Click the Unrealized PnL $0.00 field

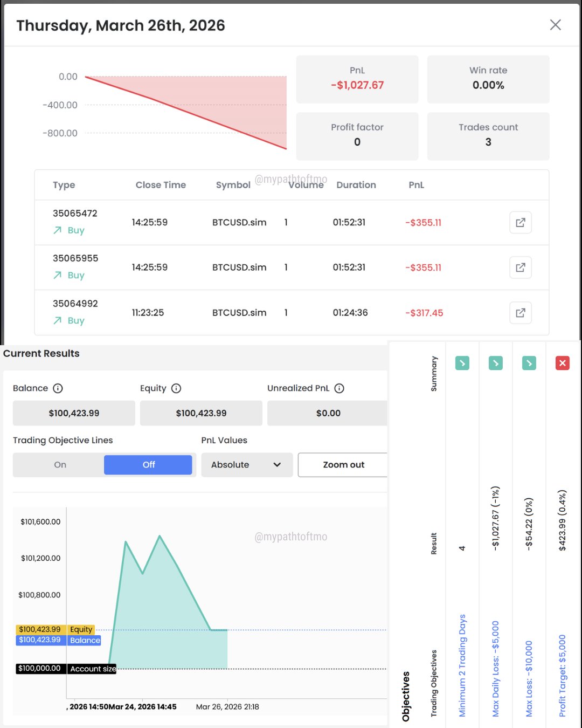click(x=328, y=413)
